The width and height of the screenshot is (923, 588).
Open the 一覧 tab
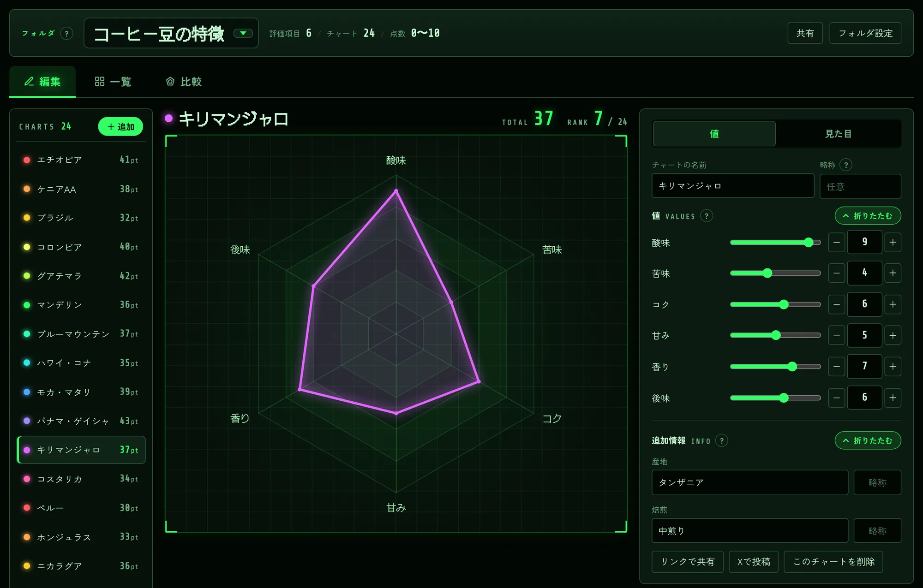click(113, 82)
